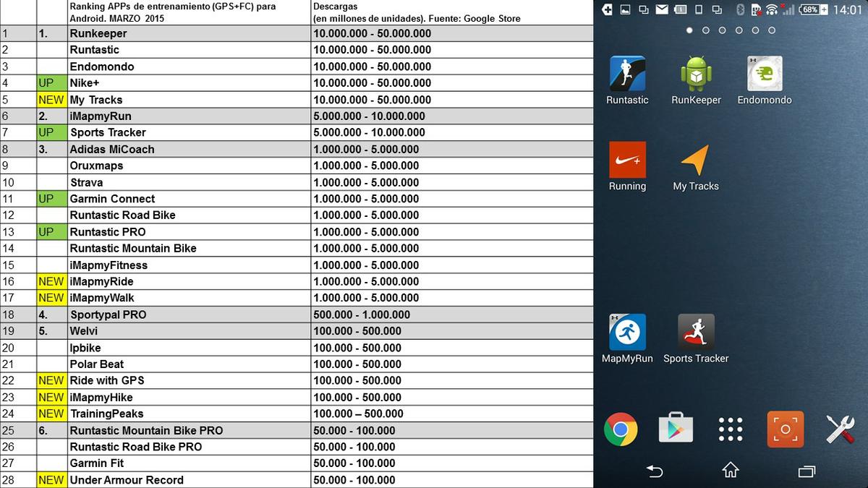
Task: Tap the 14:01 clock in status bar
Action: [847, 9]
